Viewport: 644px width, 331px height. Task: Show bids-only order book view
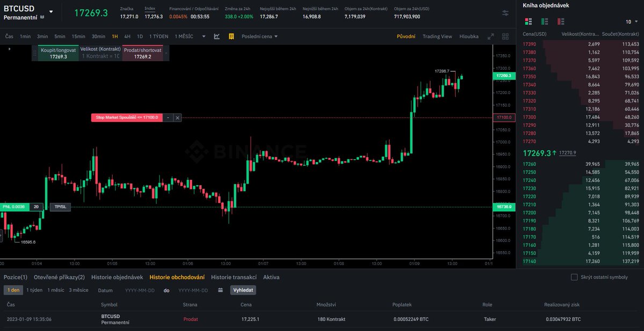pos(545,21)
